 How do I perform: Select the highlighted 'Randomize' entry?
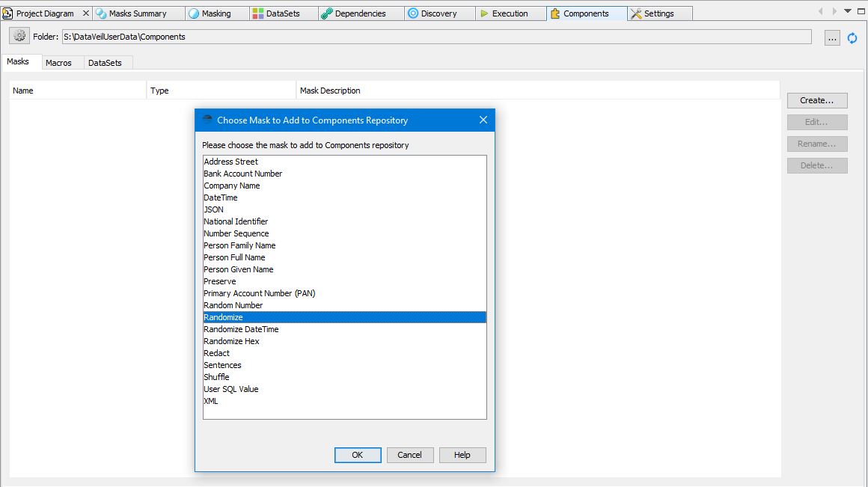345,317
